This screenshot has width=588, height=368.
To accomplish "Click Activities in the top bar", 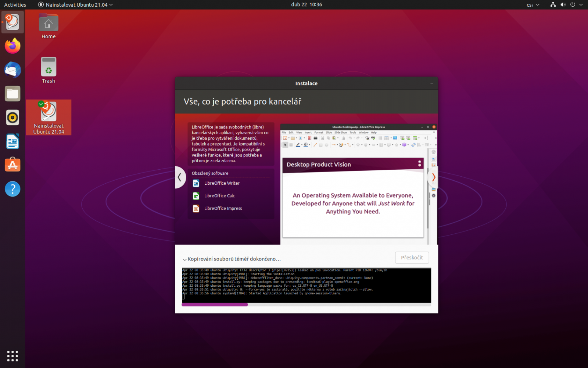I will [x=15, y=5].
